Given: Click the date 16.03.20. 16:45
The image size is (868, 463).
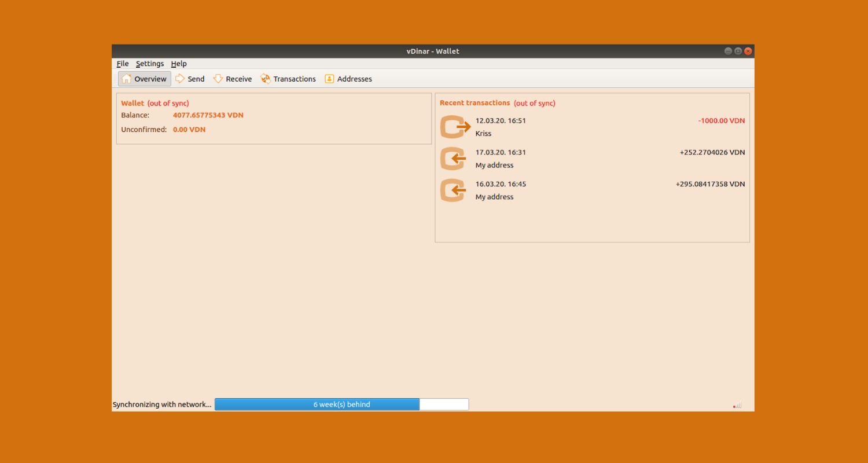Looking at the screenshot, I should [501, 184].
